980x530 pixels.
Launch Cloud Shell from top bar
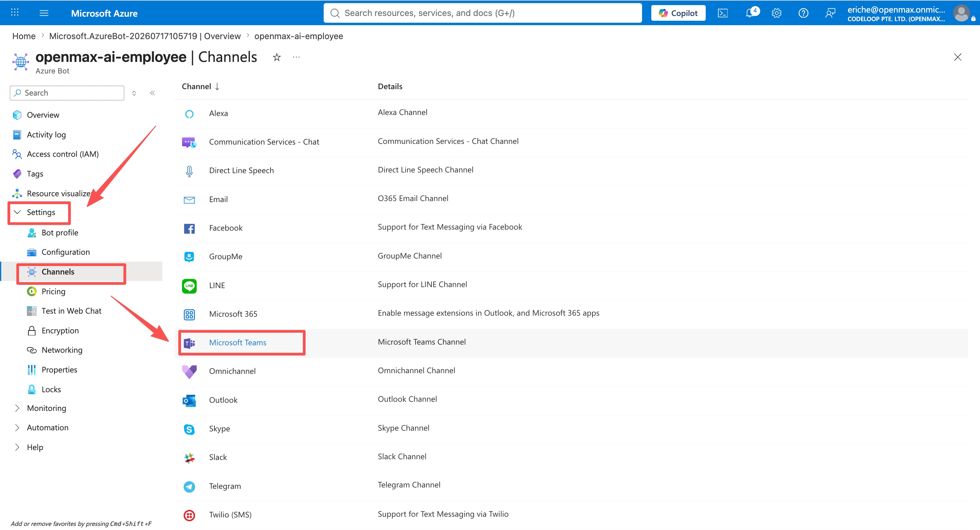pyautogui.click(x=722, y=13)
